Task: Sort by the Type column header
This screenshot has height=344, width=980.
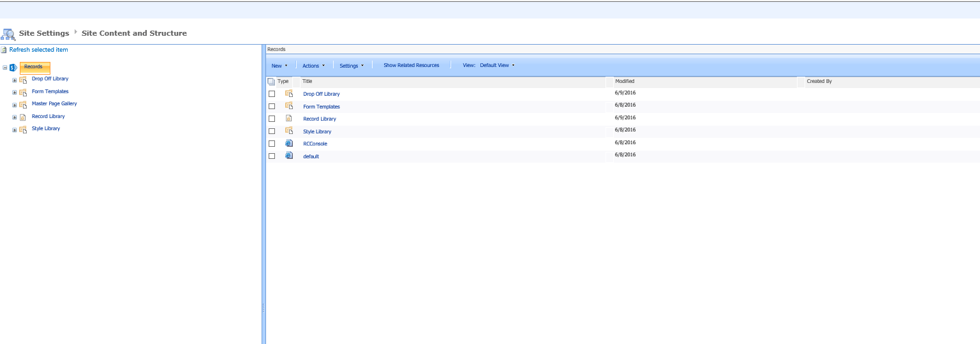Action: (x=283, y=82)
